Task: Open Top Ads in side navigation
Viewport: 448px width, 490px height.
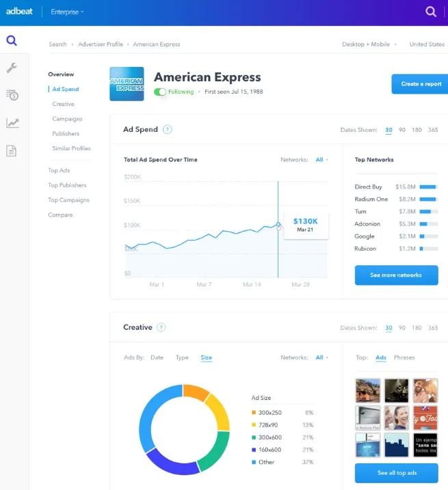Action: [x=59, y=170]
